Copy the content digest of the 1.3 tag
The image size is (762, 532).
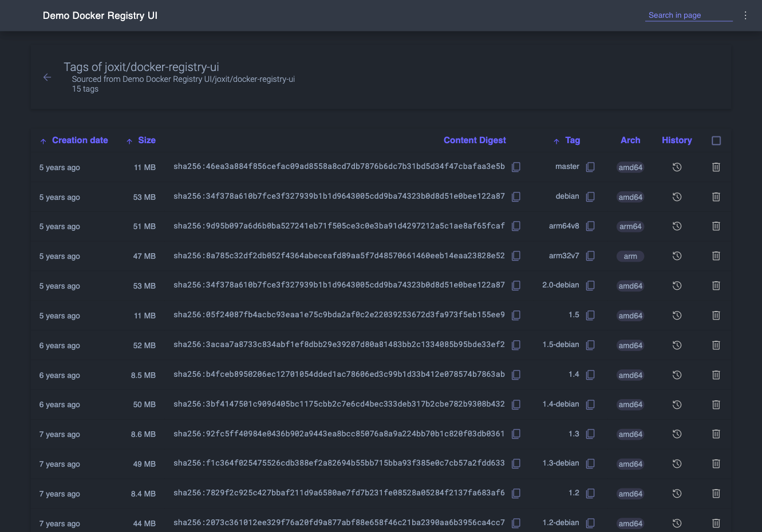point(516,434)
